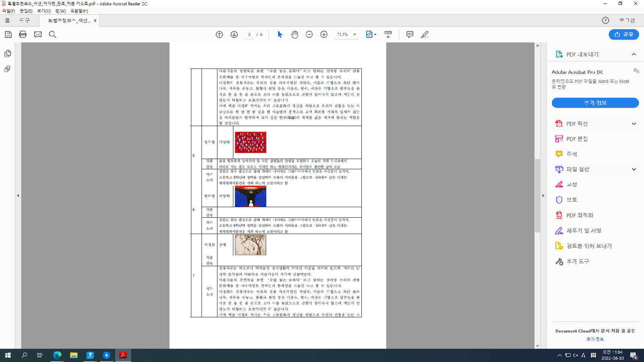Open the 보기(V) menu

pyautogui.click(x=44, y=11)
